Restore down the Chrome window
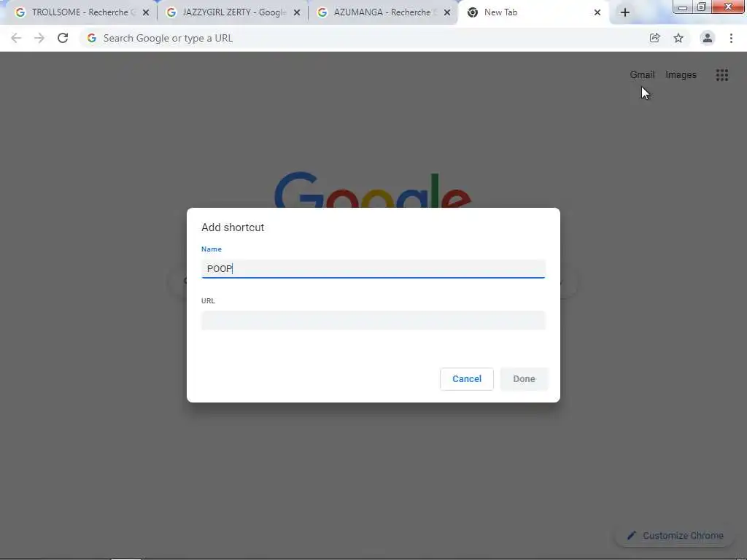The image size is (747, 560). [x=701, y=7]
